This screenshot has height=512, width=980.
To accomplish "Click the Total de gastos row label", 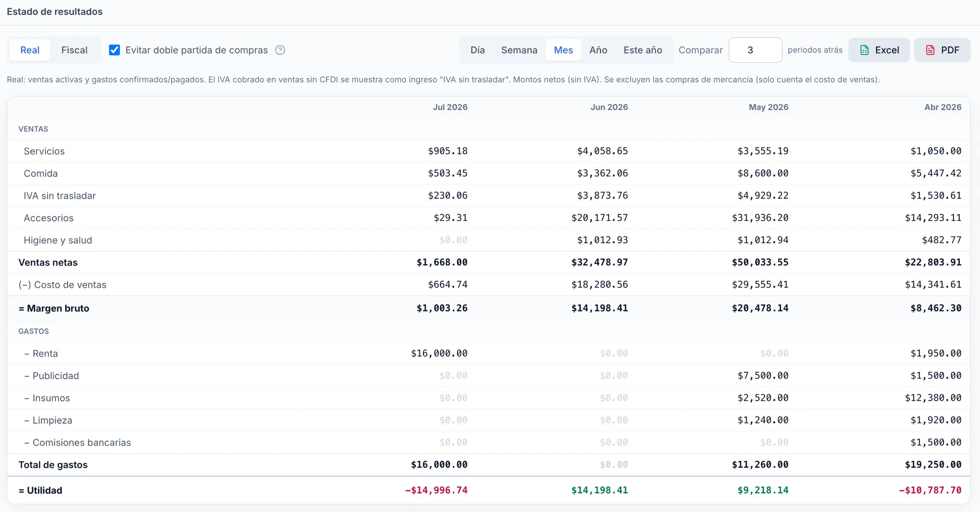I will [53, 465].
